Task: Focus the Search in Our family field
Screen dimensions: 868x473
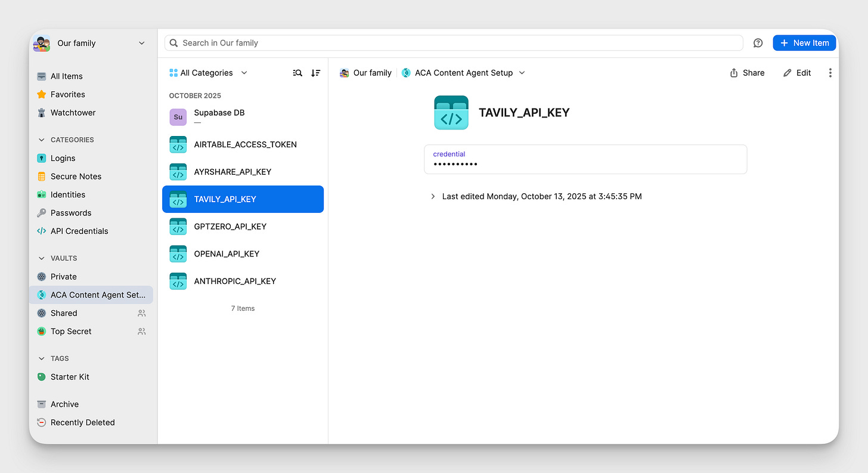Action: 454,43
